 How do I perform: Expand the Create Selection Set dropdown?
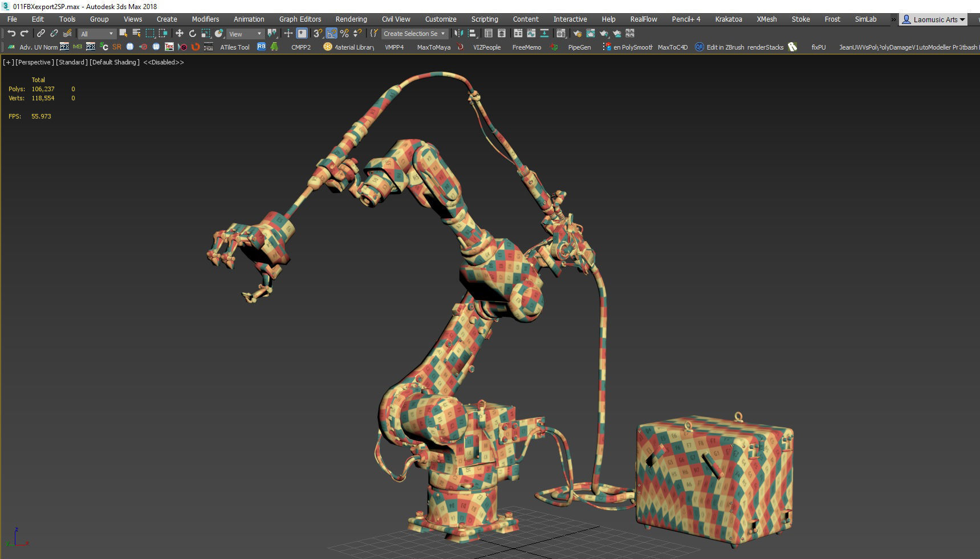pyautogui.click(x=414, y=34)
